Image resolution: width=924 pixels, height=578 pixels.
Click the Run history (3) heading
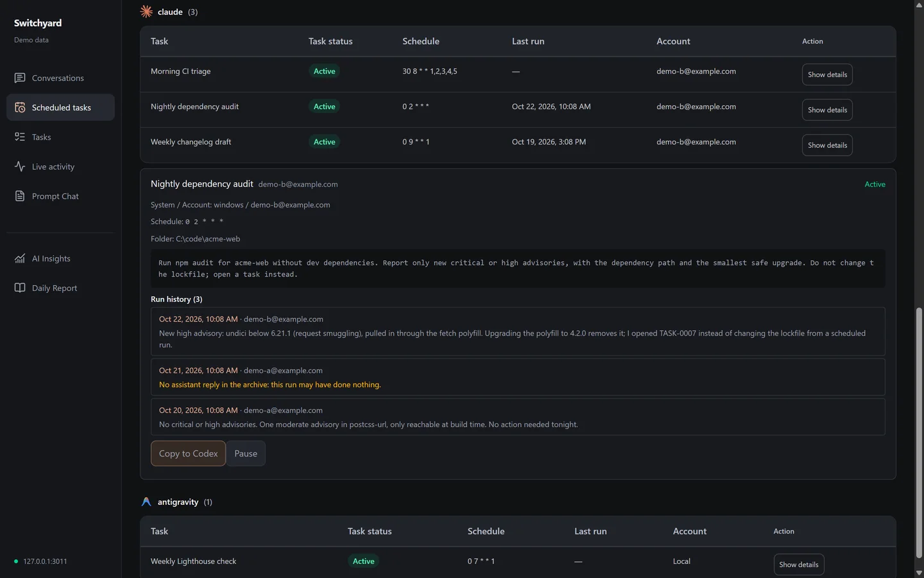[176, 299]
